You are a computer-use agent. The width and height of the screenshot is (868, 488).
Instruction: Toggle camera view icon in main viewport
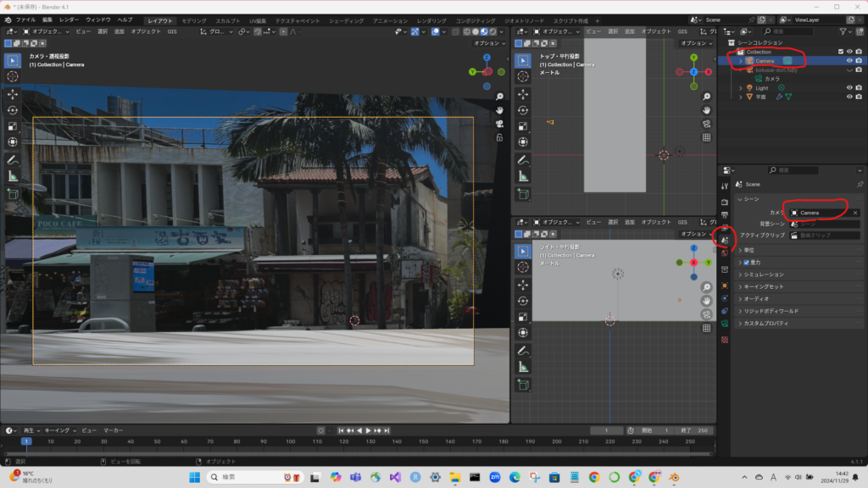pos(500,124)
